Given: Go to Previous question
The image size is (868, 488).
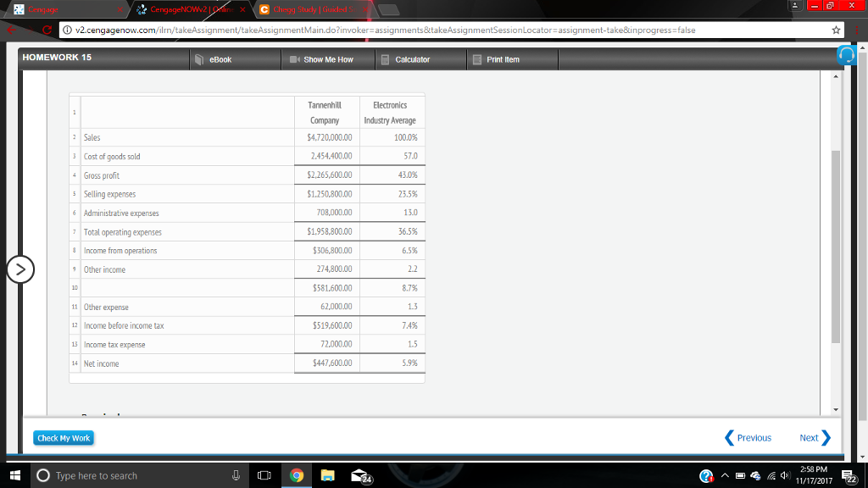Looking at the screenshot, I should 748,438.
